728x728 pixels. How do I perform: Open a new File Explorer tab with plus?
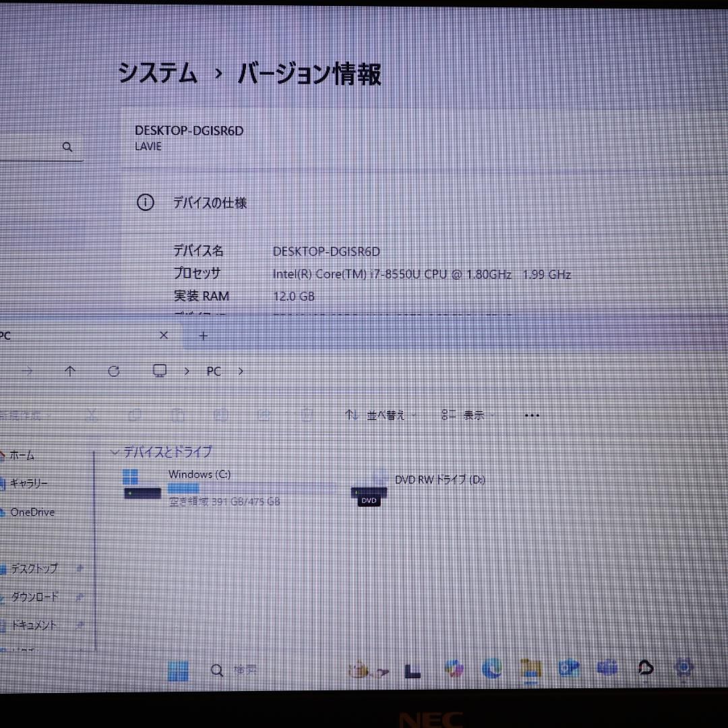204,335
